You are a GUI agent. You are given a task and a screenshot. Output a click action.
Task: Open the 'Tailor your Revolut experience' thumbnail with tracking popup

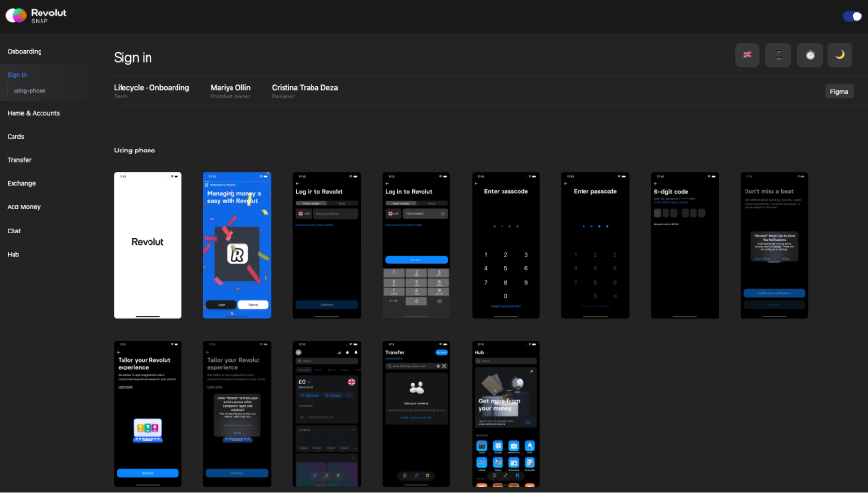237,414
